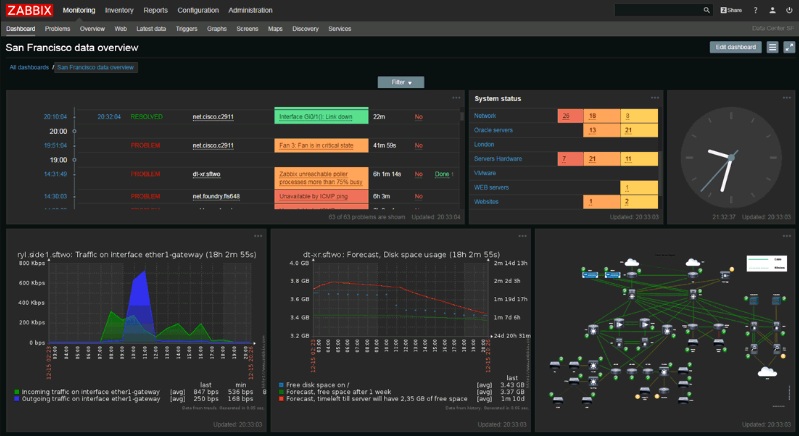Screen dimensions: 799x436
Task: Click Fan 3: Fan is in critical state trigger
Action: pos(316,146)
